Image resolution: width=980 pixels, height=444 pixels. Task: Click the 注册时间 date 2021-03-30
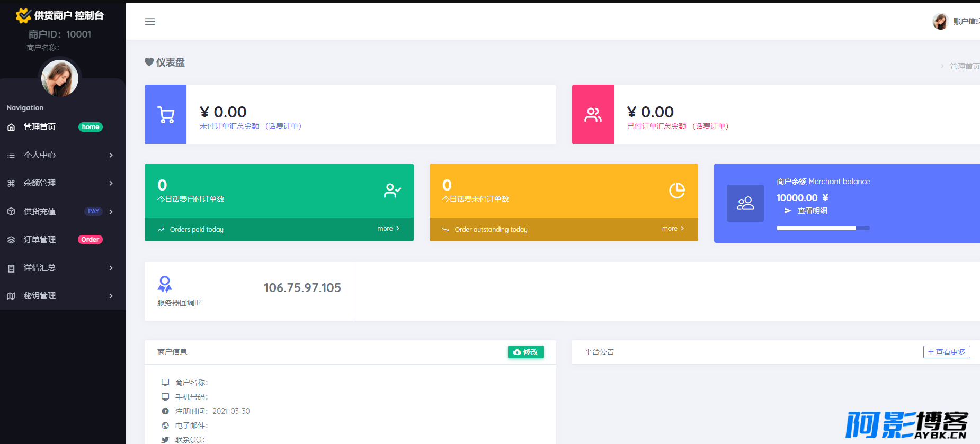click(231, 411)
